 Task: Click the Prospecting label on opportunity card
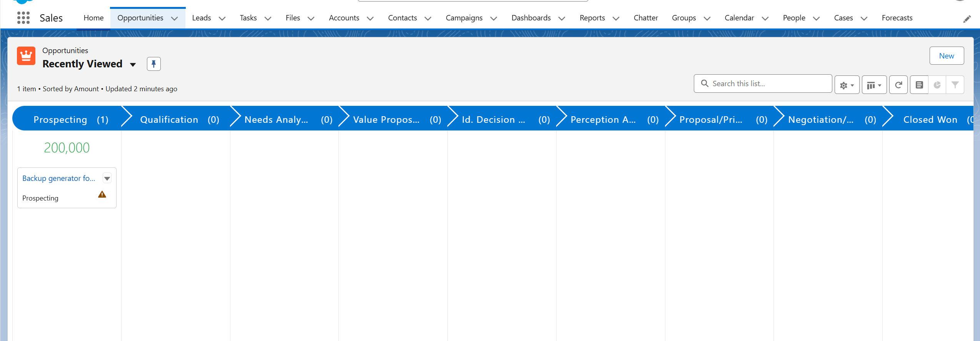pos(40,198)
